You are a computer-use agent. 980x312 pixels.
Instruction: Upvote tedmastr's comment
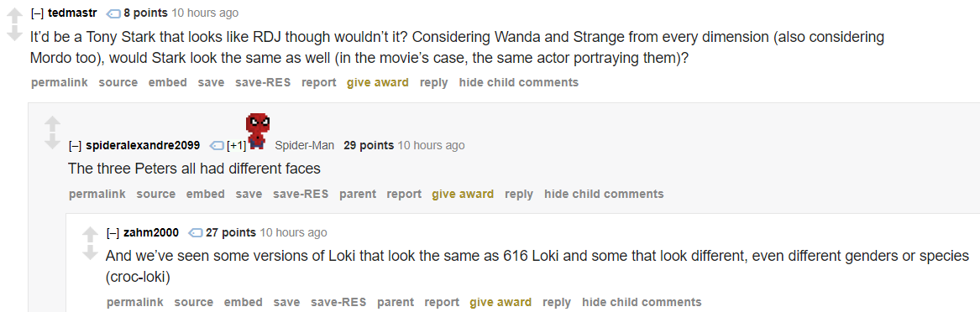14,14
